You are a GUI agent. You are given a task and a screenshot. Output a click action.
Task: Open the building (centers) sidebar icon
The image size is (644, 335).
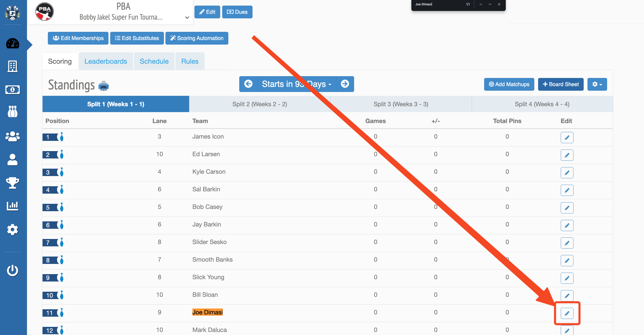click(12, 66)
